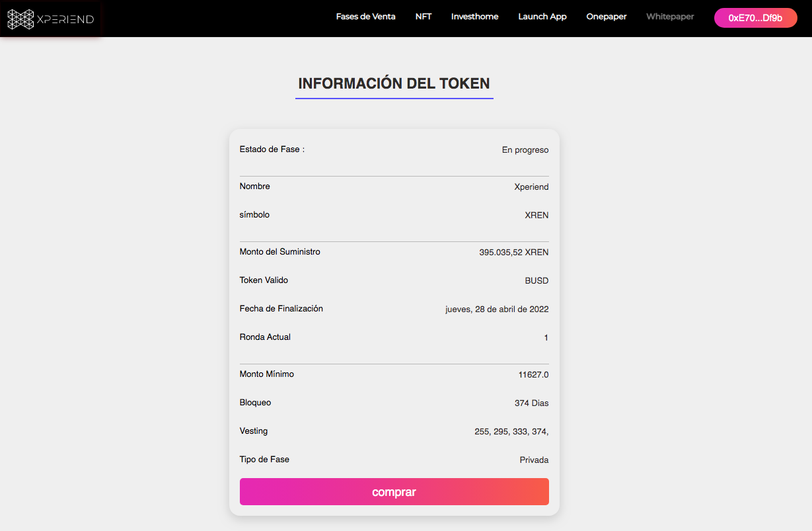The width and height of the screenshot is (812, 531).
Task: Select the vesting values 255, 295, 333, 374
Action: [x=511, y=432]
